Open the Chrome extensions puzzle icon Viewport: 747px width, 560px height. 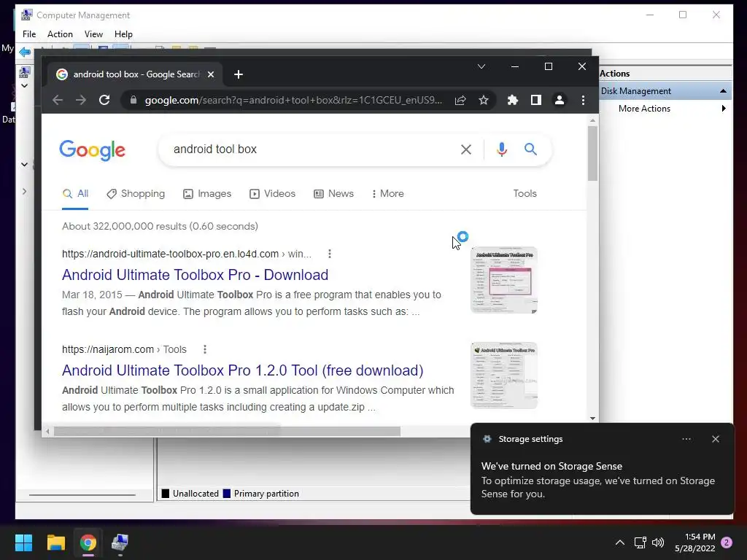[513, 100]
